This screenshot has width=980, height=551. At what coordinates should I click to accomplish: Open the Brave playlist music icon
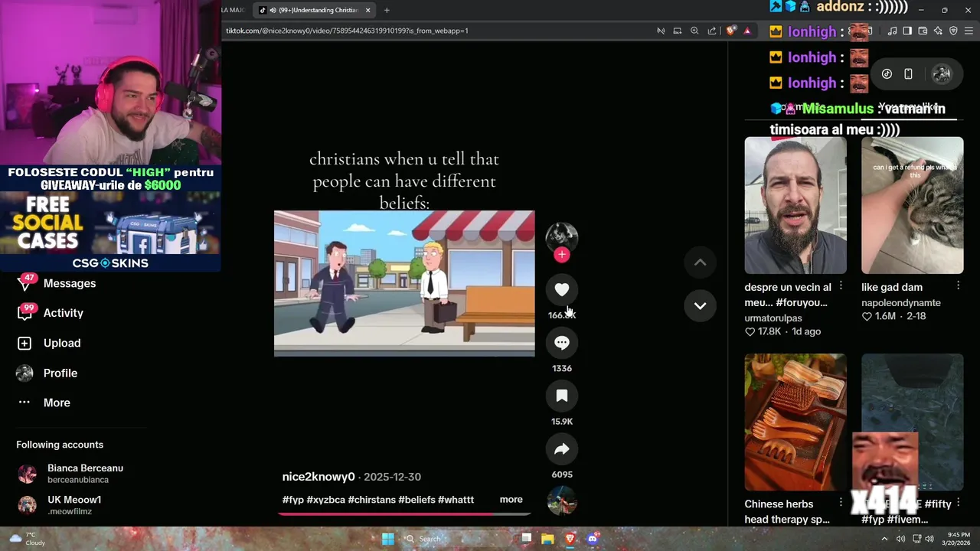[892, 31]
